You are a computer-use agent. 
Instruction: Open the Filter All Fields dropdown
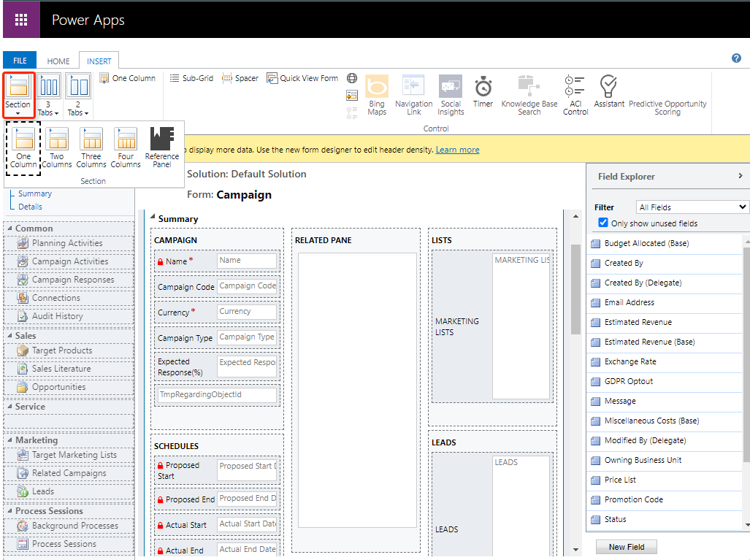coord(692,207)
